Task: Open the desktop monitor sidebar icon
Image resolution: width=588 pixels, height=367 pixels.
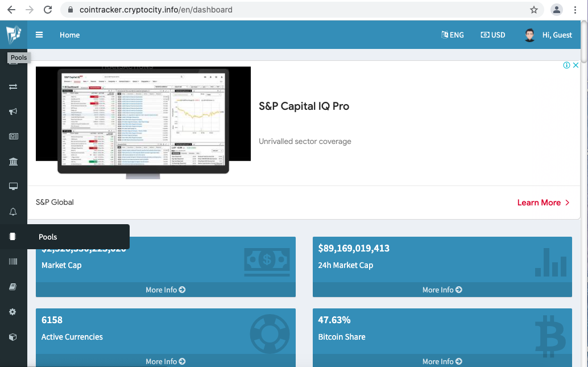Action: coord(13,187)
